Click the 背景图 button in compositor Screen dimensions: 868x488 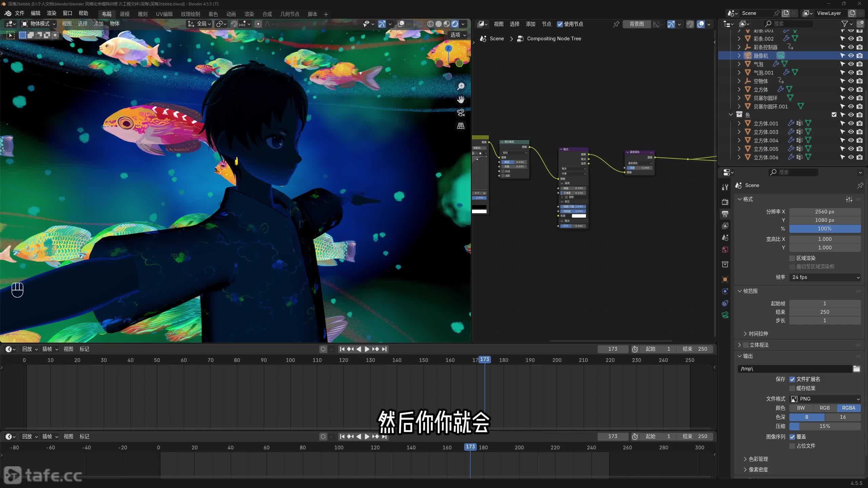click(636, 24)
